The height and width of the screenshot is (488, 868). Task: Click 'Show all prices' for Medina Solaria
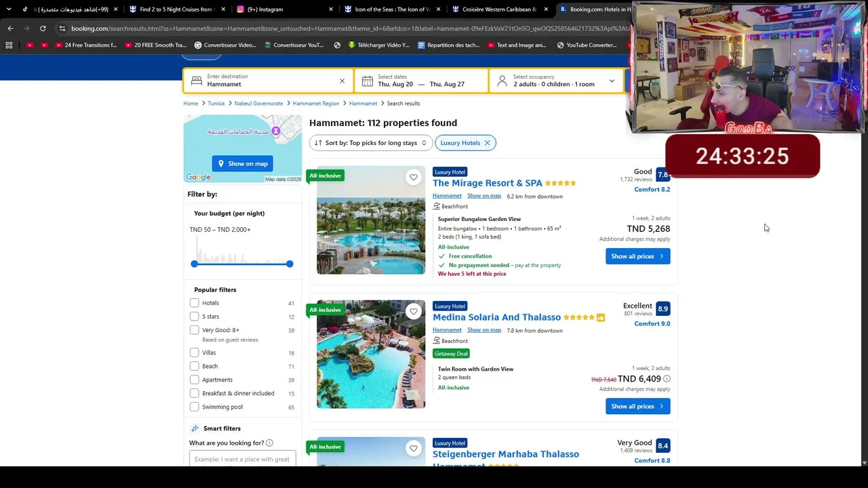(x=637, y=407)
